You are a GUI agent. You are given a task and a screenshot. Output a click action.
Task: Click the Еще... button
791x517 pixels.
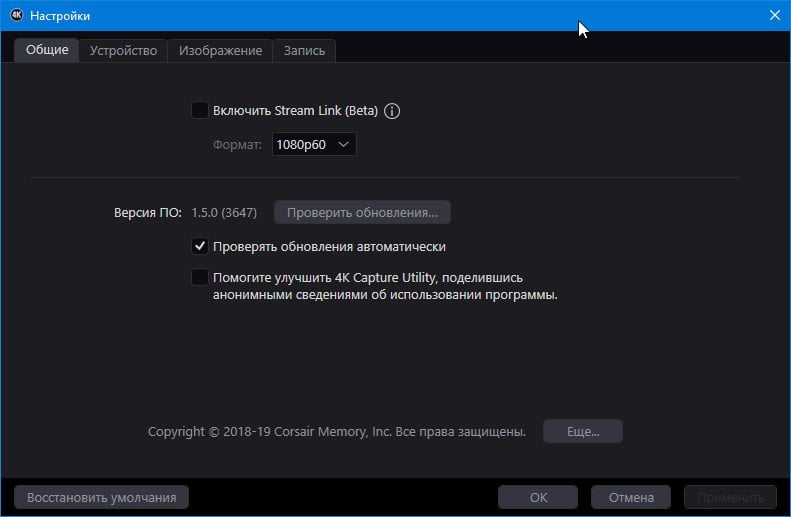coord(583,432)
